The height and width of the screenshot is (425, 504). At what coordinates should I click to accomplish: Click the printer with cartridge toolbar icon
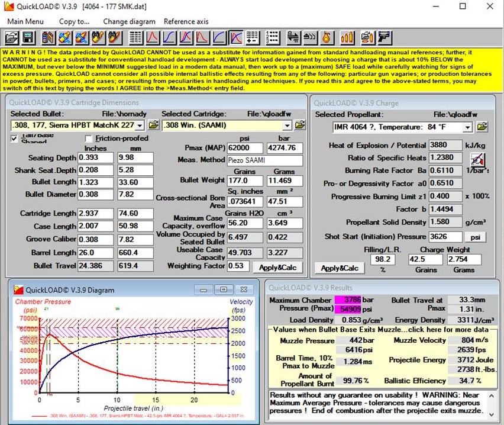coord(367,38)
